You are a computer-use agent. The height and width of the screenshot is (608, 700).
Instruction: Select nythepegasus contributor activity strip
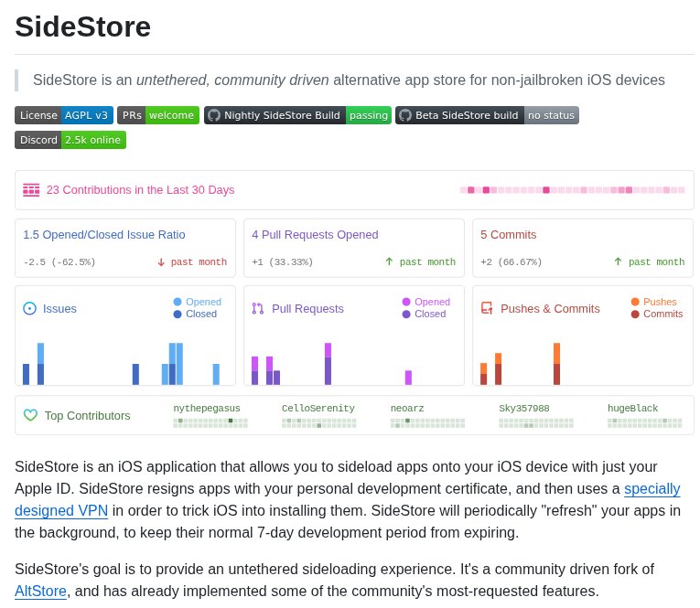[x=210, y=422]
